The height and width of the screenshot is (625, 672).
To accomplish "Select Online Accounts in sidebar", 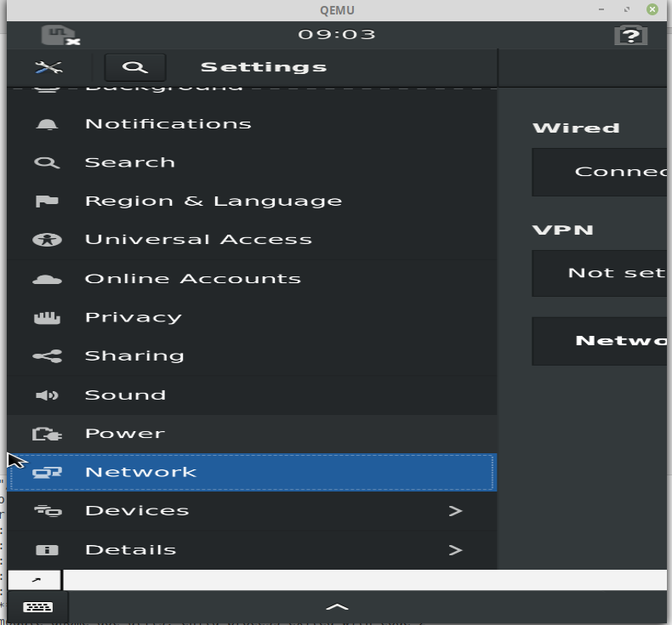I will click(x=252, y=279).
